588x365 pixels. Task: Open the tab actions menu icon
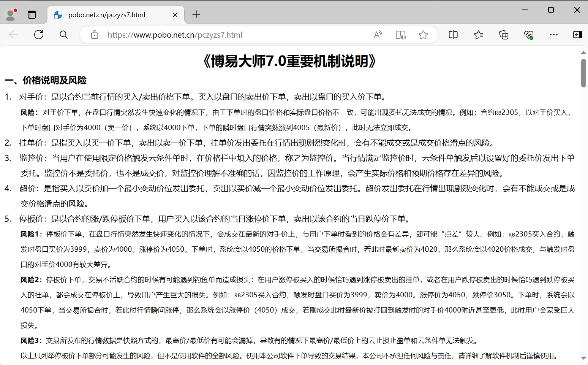point(32,15)
